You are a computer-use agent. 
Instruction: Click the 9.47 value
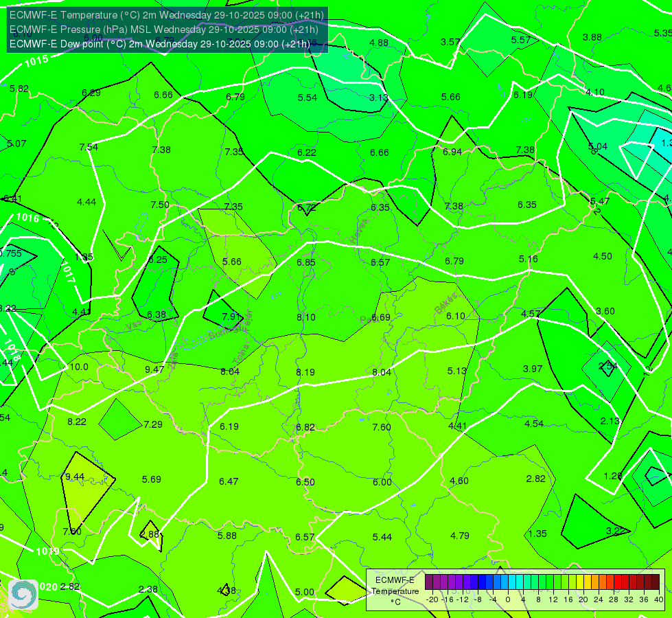pyautogui.click(x=154, y=369)
